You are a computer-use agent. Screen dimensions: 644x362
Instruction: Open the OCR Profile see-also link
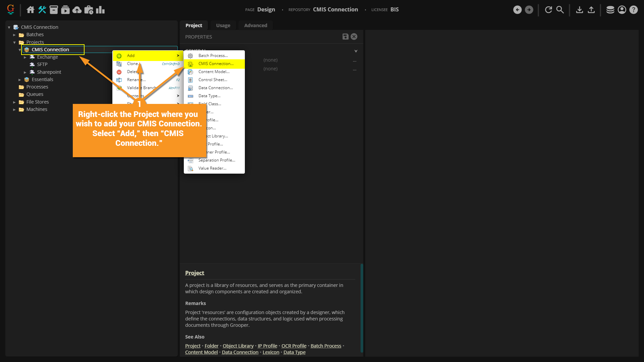coord(294,346)
